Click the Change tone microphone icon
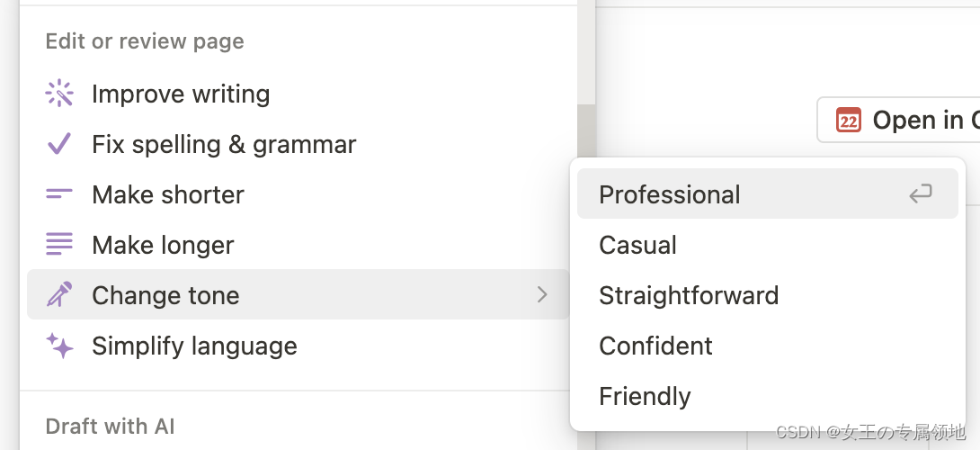Screen dimensions: 980x450 click(59, 295)
